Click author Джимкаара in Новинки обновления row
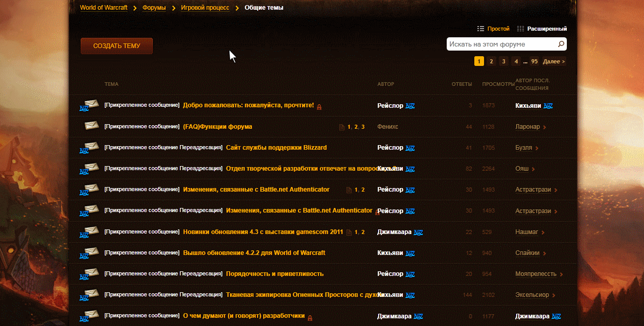The width and height of the screenshot is (644, 326). coord(394,232)
